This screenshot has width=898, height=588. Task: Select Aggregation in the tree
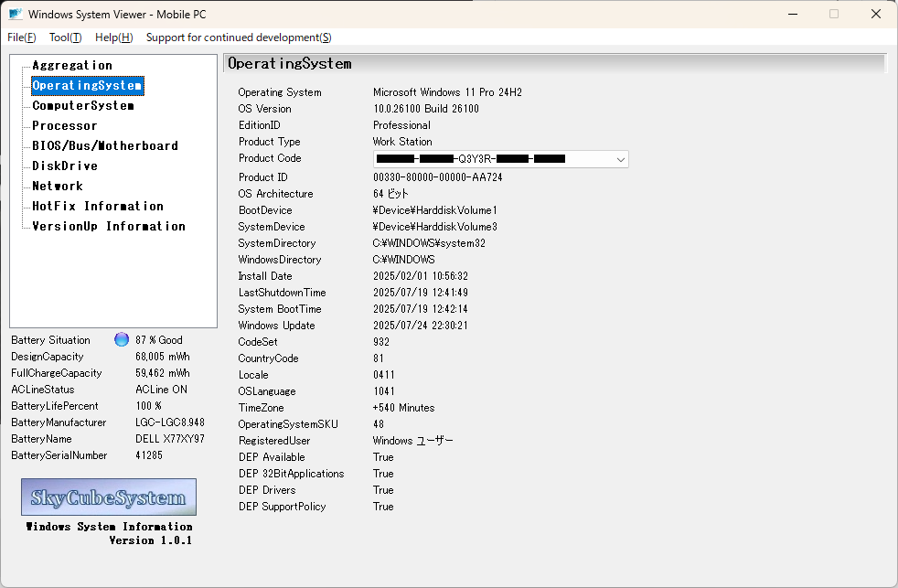tap(72, 65)
